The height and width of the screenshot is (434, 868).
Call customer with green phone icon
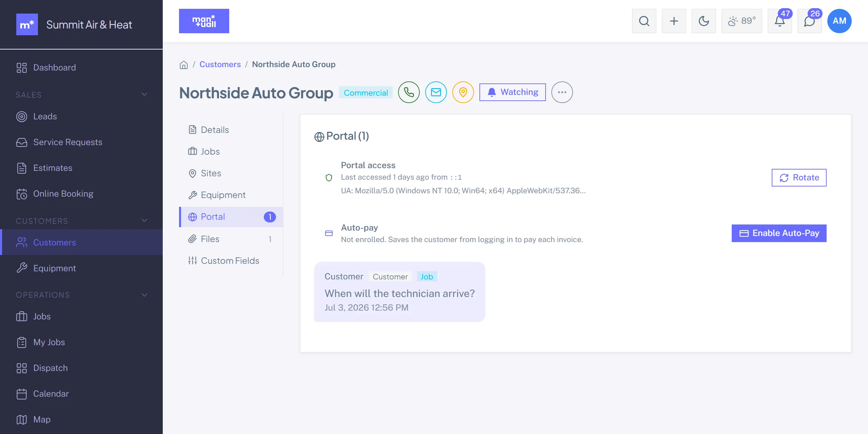409,92
